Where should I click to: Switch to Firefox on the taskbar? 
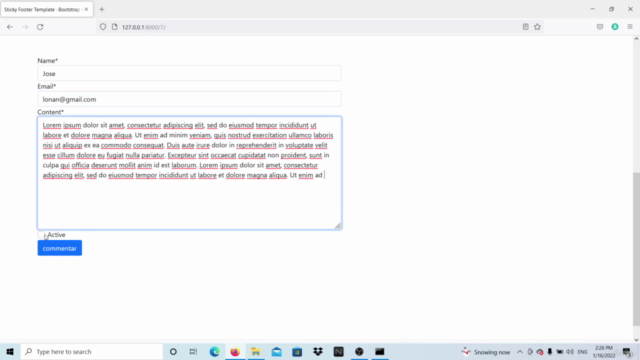(235, 351)
